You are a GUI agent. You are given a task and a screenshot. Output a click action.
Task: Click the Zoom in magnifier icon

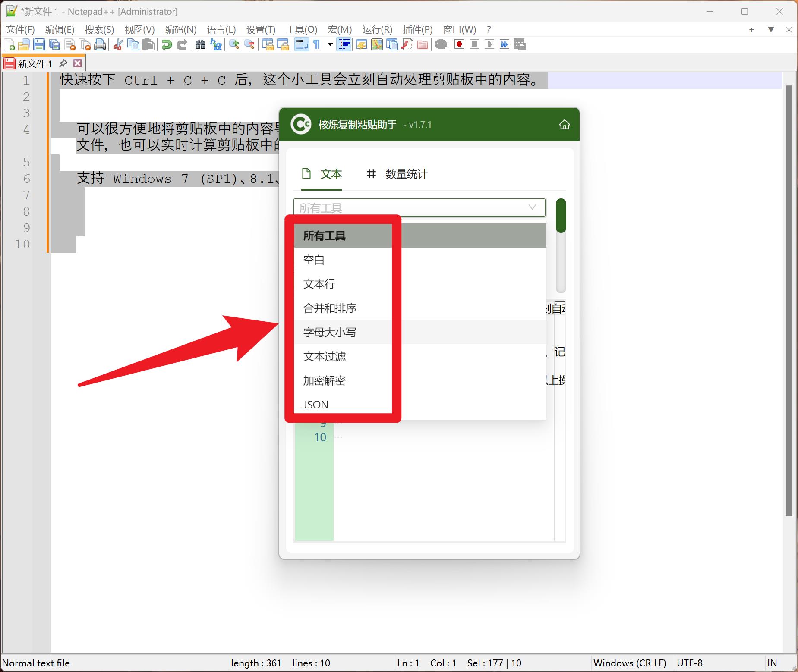(234, 44)
